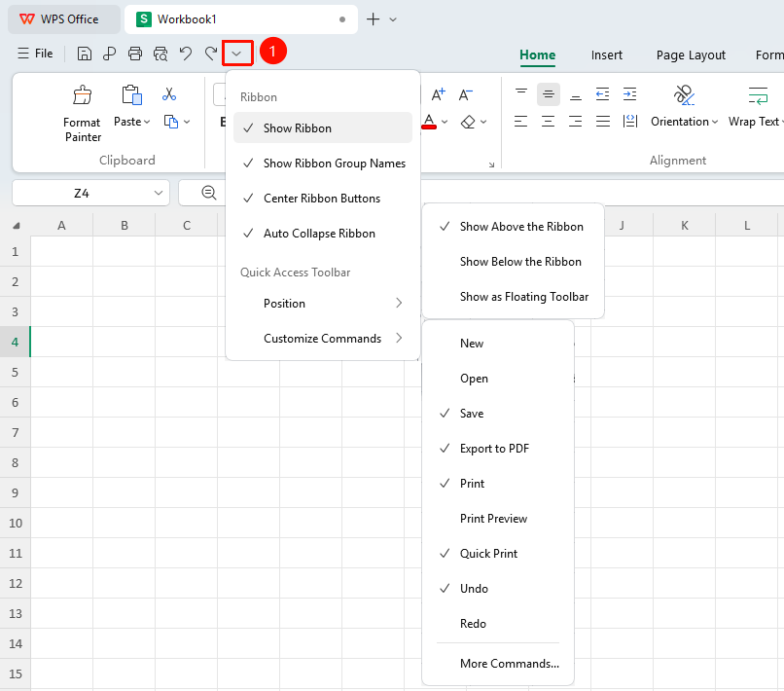Click the Redo arrow icon
784x691 pixels.
point(211,53)
